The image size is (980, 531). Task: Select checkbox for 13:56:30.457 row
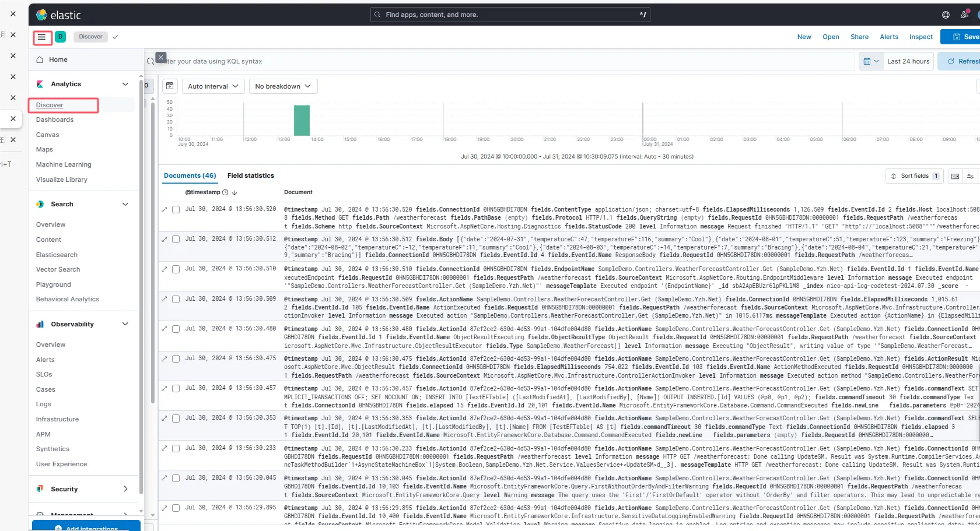point(176,388)
